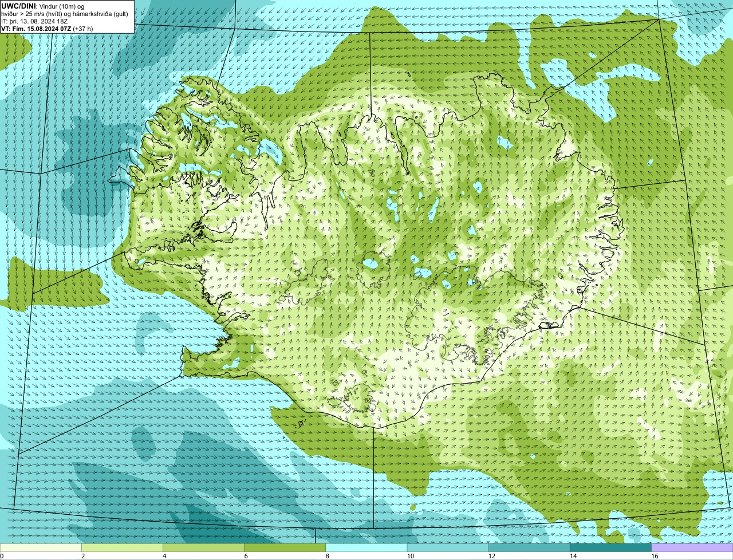Click the "Vindur (10m) og" header text
Image resolution: width=733 pixels, height=560 pixels.
[63, 6]
